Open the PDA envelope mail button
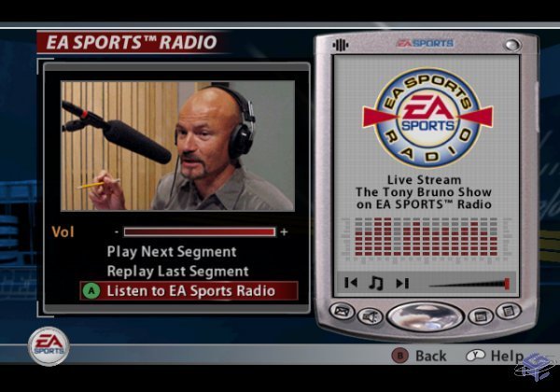 [342, 311]
